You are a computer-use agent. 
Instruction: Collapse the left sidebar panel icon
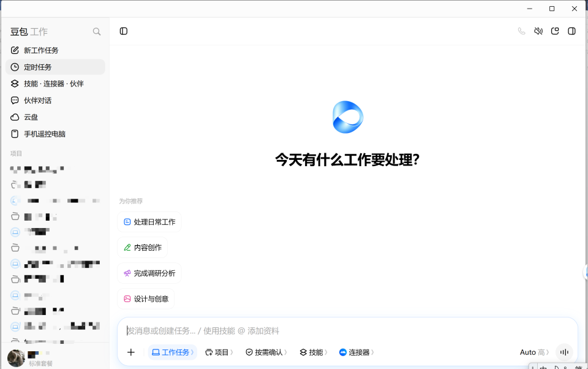123,31
